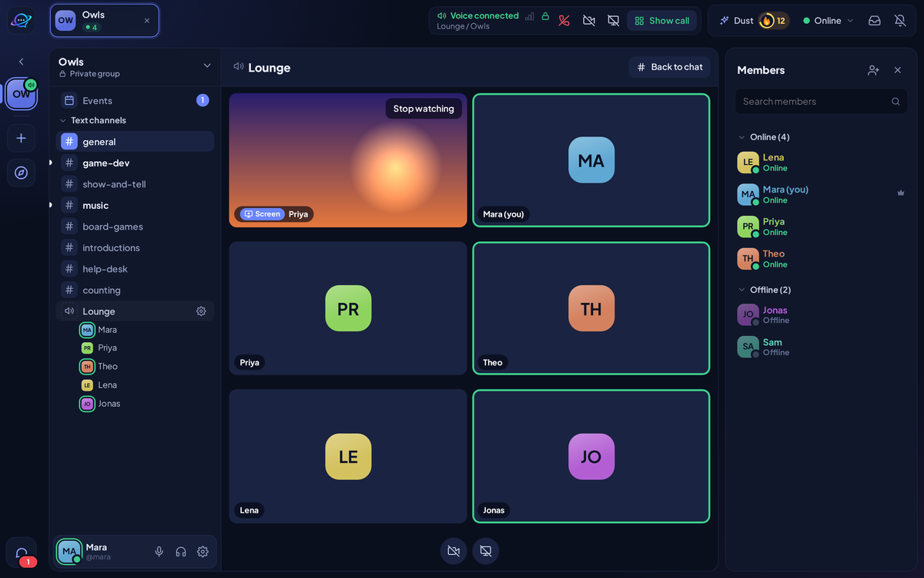
Task: Open Lounge channel settings gear
Action: (x=201, y=311)
